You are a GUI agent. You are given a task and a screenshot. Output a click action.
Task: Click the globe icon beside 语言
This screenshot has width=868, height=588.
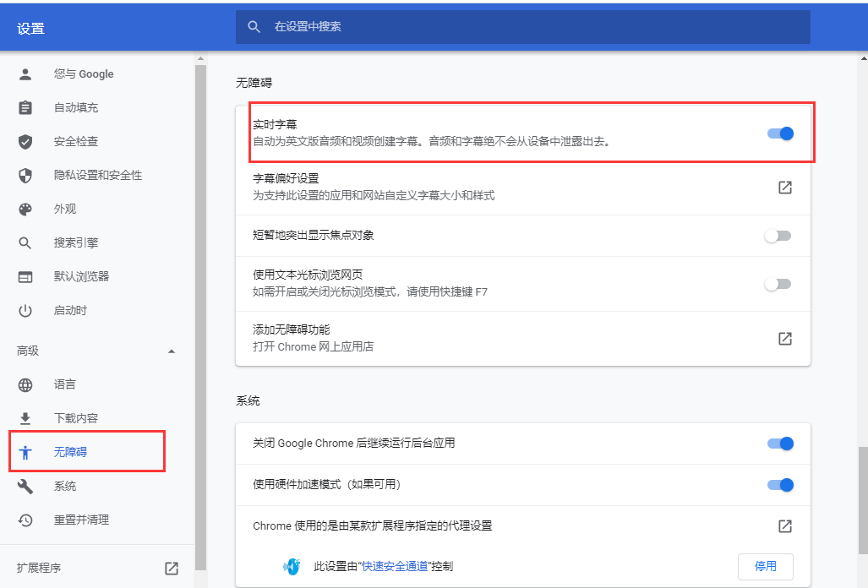(x=25, y=385)
